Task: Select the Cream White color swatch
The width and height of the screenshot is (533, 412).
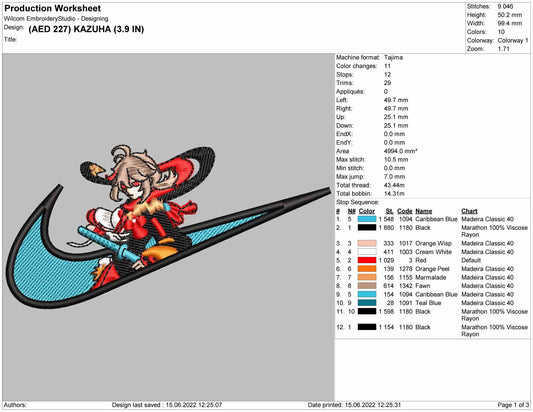Action: tap(367, 252)
